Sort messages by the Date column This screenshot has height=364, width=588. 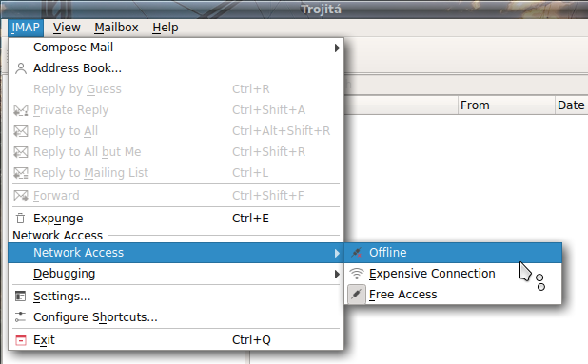[571, 105]
